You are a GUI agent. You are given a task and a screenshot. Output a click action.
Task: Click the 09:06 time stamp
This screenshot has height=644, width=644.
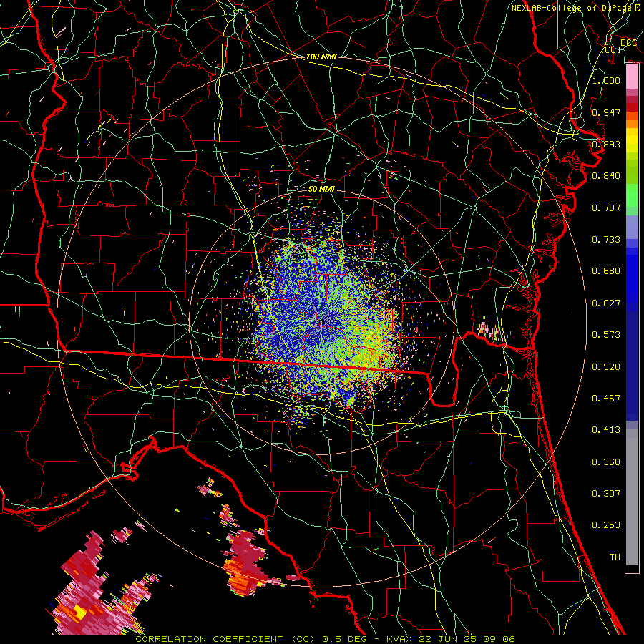[x=497, y=639]
